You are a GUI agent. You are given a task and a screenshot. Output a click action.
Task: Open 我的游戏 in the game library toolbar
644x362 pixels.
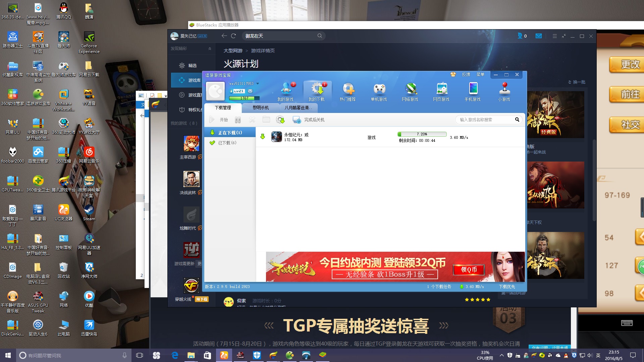[285, 92]
